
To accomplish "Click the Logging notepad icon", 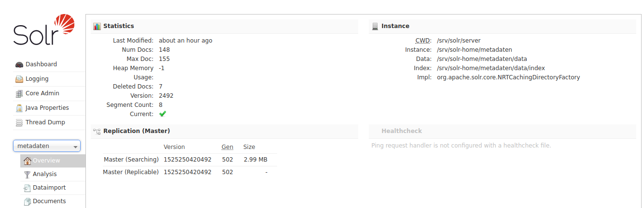I will coord(19,79).
